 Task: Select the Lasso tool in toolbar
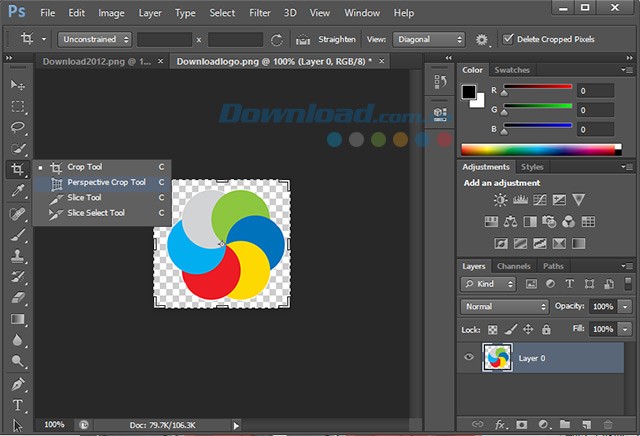click(18, 127)
